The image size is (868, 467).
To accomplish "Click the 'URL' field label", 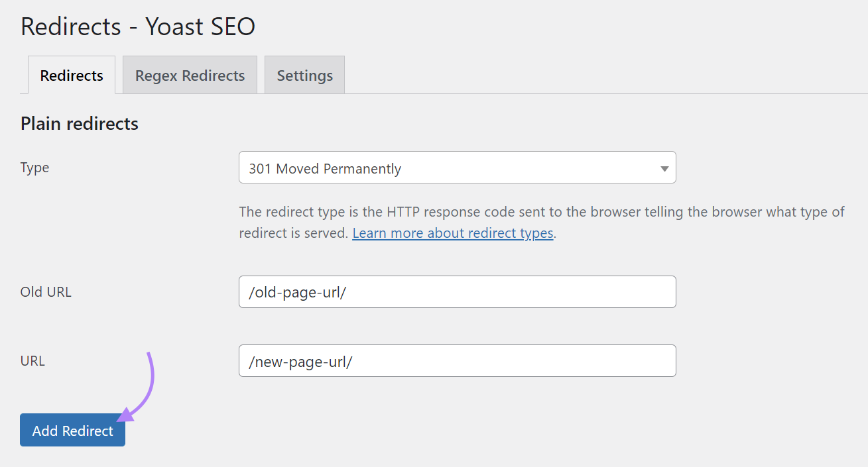I will click(x=32, y=361).
